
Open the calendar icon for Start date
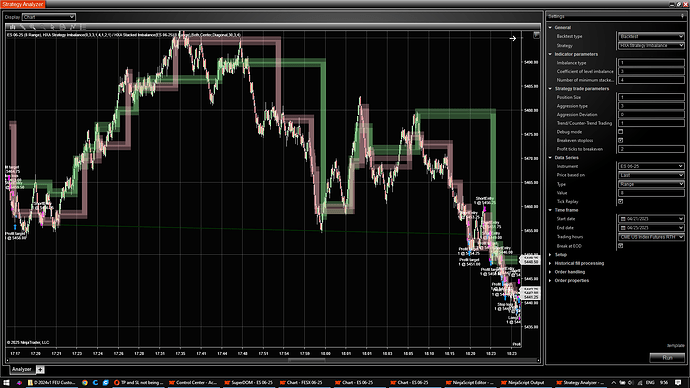pos(623,219)
